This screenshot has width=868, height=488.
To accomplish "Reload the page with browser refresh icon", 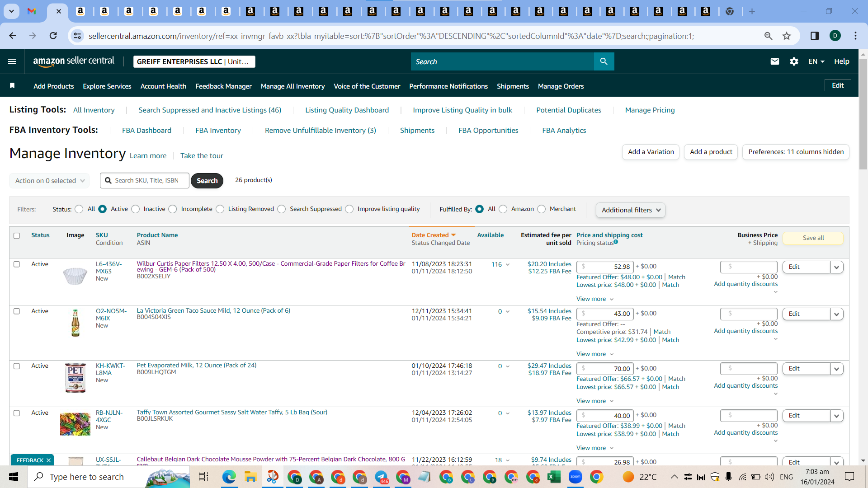I will click(53, 36).
